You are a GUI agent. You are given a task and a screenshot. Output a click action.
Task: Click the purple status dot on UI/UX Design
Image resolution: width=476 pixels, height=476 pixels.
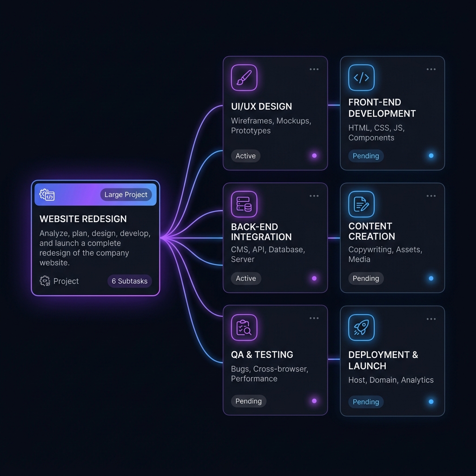pos(314,156)
